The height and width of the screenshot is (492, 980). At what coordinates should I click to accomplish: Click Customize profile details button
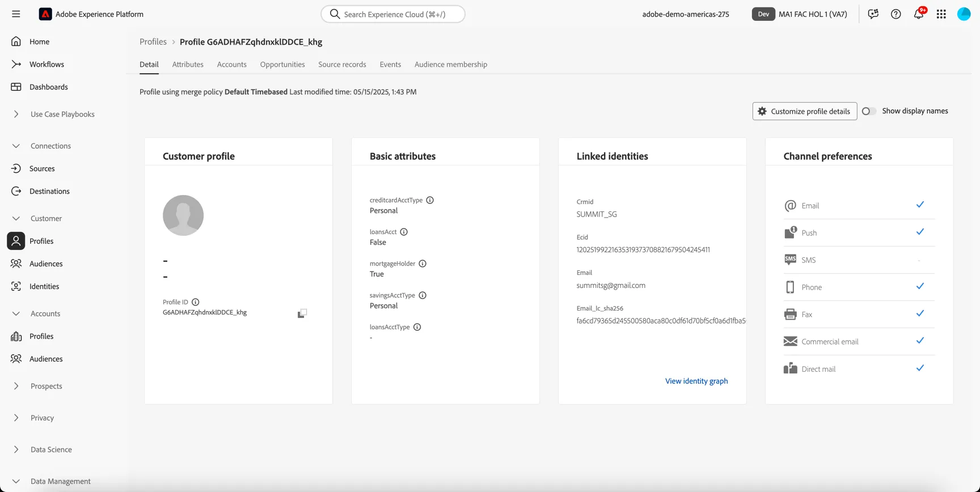[805, 111]
